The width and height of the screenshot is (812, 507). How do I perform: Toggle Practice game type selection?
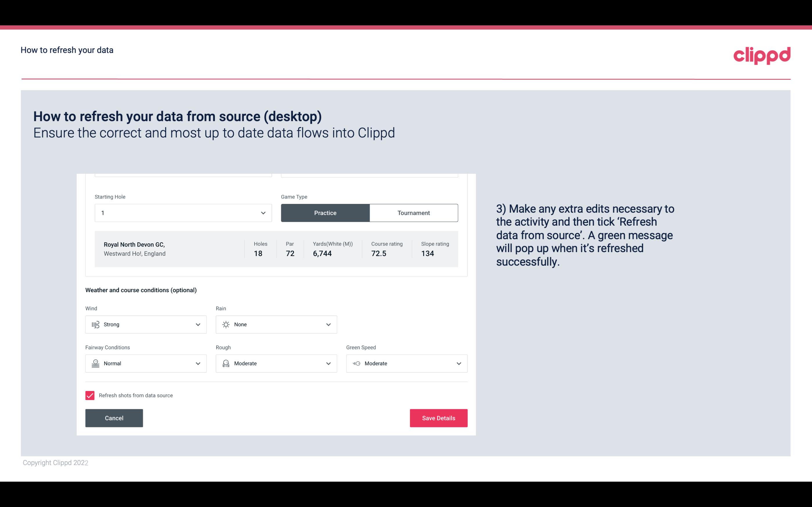(x=325, y=213)
